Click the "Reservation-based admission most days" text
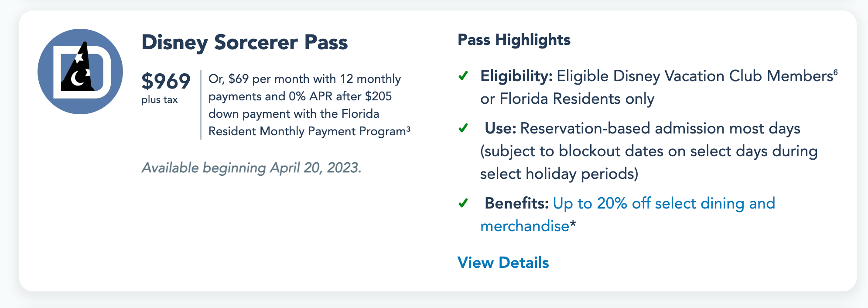Viewport: 868px width, 308px height. point(660,128)
